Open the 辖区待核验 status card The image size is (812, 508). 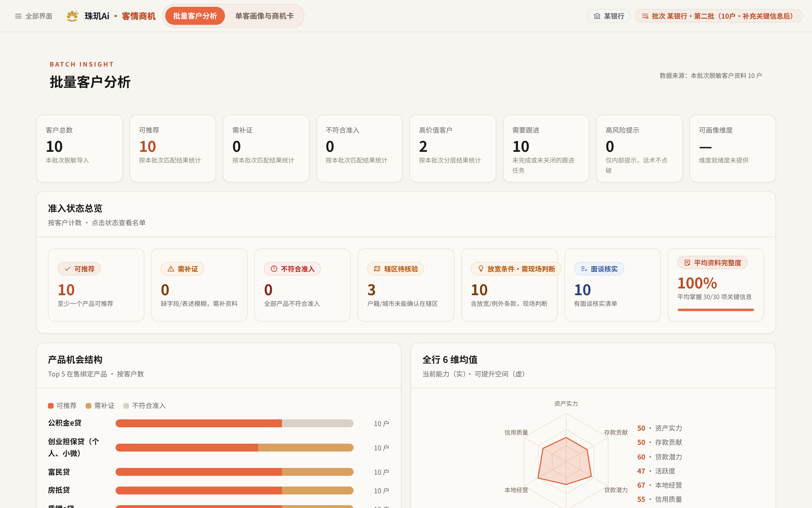[x=406, y=285]
